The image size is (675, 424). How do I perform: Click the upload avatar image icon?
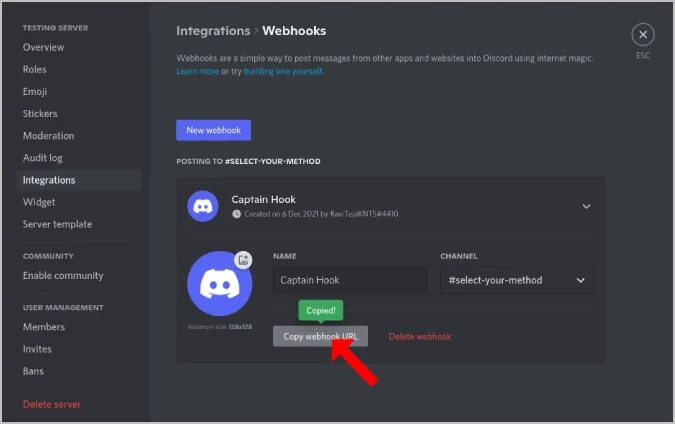(243, 260)
